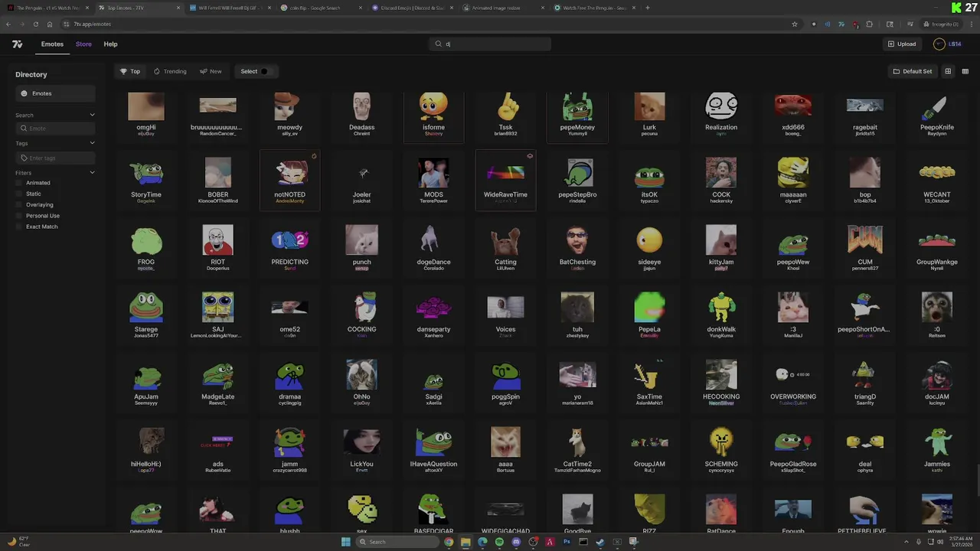Click the browser address bar URL
This screenshot has width=980, height=551.
click(x=93, y=24)
